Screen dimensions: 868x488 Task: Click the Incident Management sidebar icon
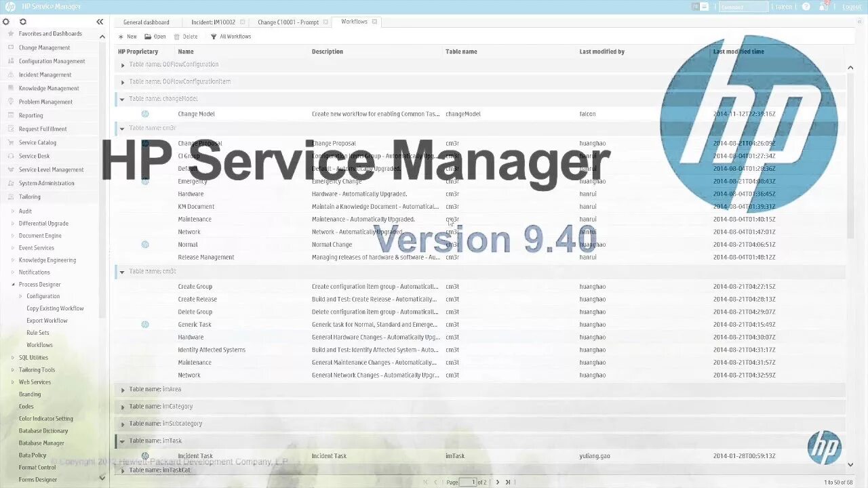(x=10, y=75)
